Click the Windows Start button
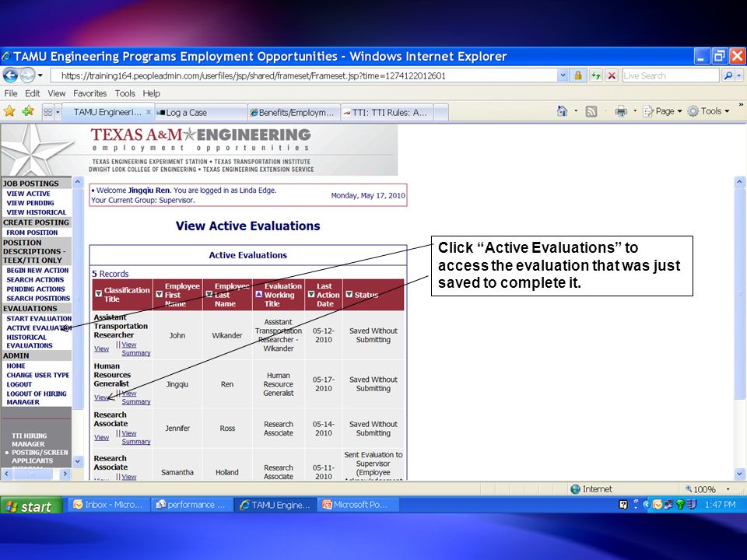Screen dimensions: 747x560 pos(31,506)
